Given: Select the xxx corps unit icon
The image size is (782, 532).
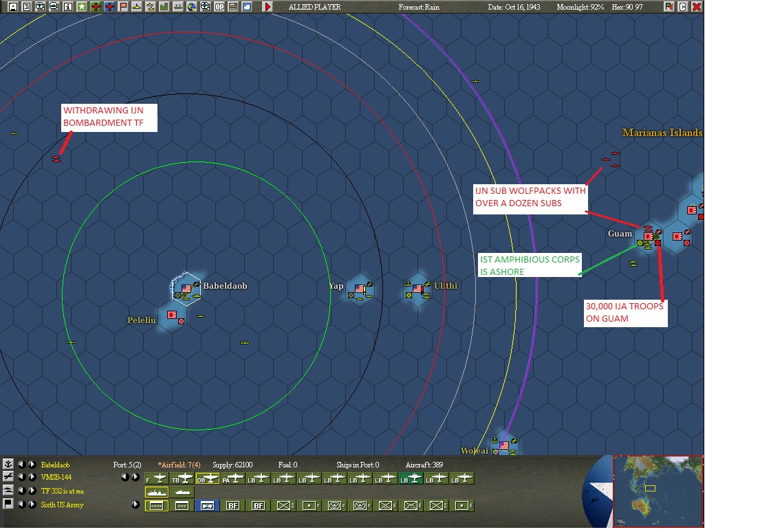Looking at the screenshot, I should coord(182,506).
